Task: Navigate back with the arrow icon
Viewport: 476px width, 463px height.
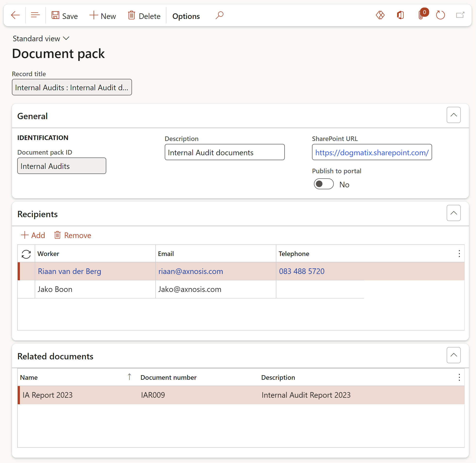Action: [x=15, y=15]
